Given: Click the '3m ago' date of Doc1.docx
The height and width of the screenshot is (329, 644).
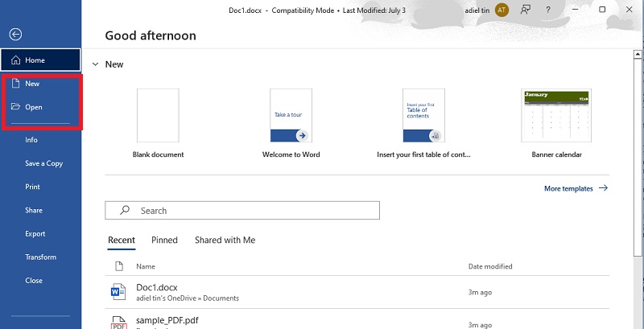Looking at the screenshot, I should (x=480, y=293).
